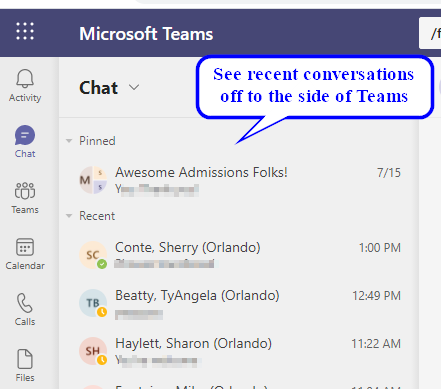The image size is (441, 389).
Task: Click the Microsoft Teams title text
Action: tap(146, 34)
